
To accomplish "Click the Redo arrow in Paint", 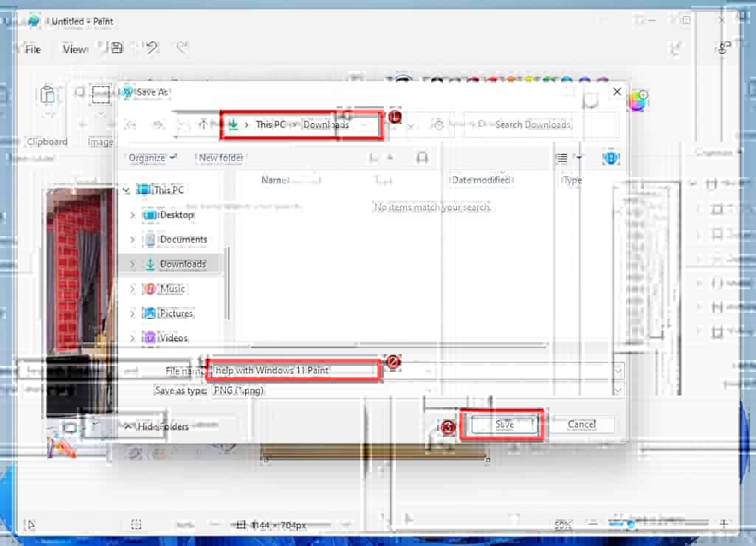I will [182, 47].
